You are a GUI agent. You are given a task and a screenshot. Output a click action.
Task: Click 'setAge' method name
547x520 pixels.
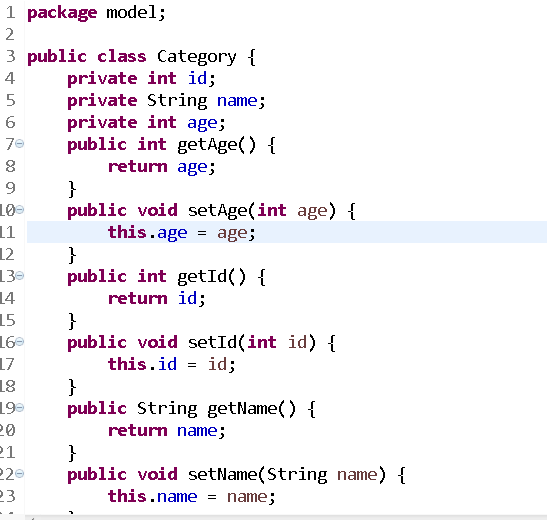pyautogui.click(x=217, y=211)
